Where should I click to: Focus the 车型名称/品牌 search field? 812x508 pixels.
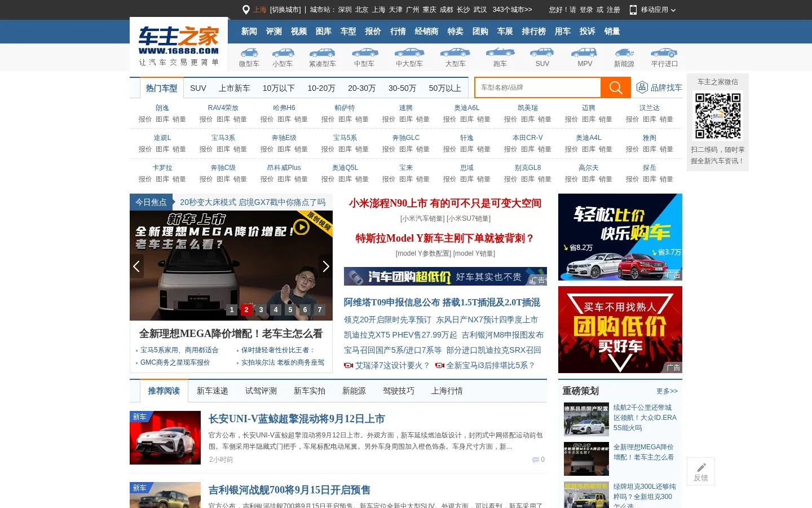pyautogui.click(x=538, y=87)
